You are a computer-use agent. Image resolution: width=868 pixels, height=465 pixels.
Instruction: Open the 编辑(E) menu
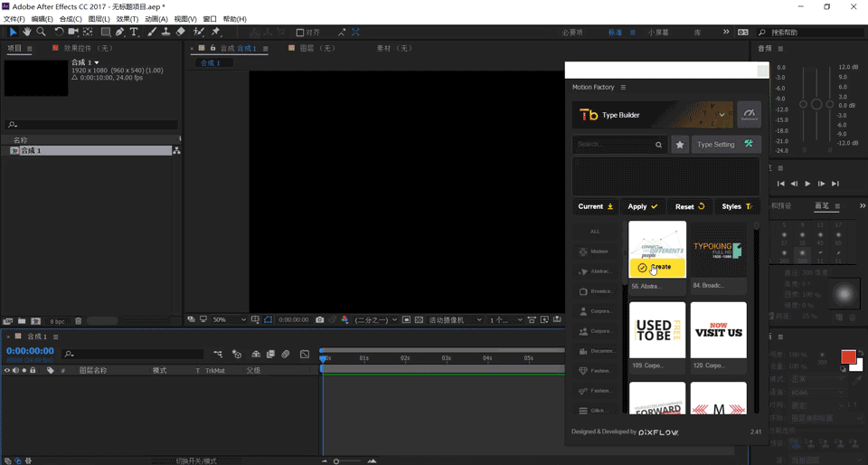tap(42, 19)
